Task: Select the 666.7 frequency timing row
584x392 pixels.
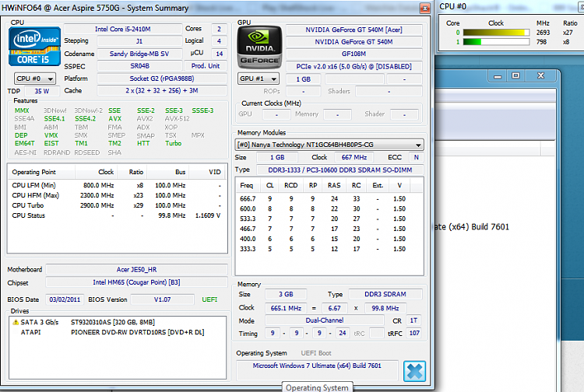Action: (329, 198)
